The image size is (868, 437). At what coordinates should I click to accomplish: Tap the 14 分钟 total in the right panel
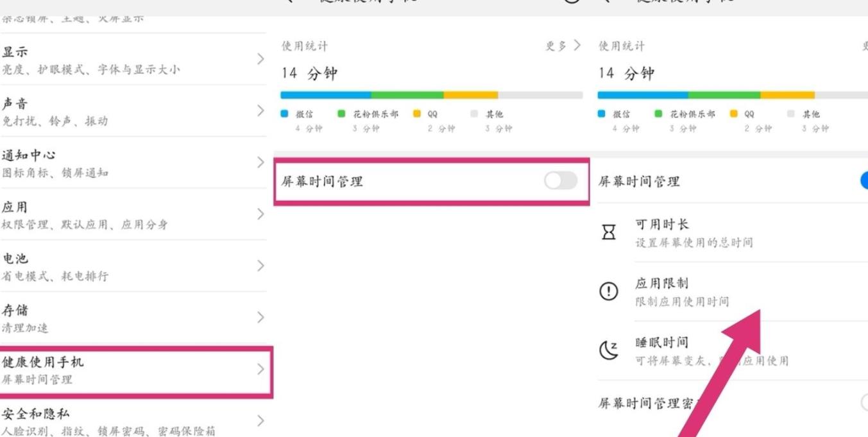coord(625,74)
